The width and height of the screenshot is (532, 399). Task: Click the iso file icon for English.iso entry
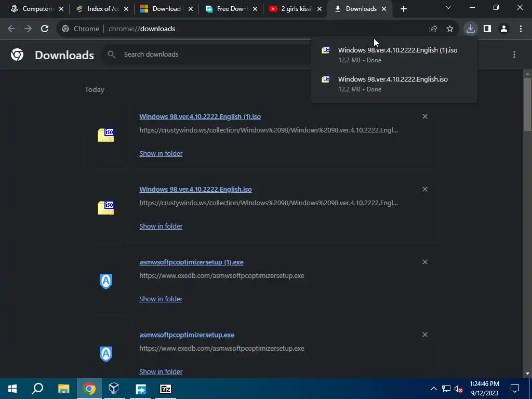106,207
